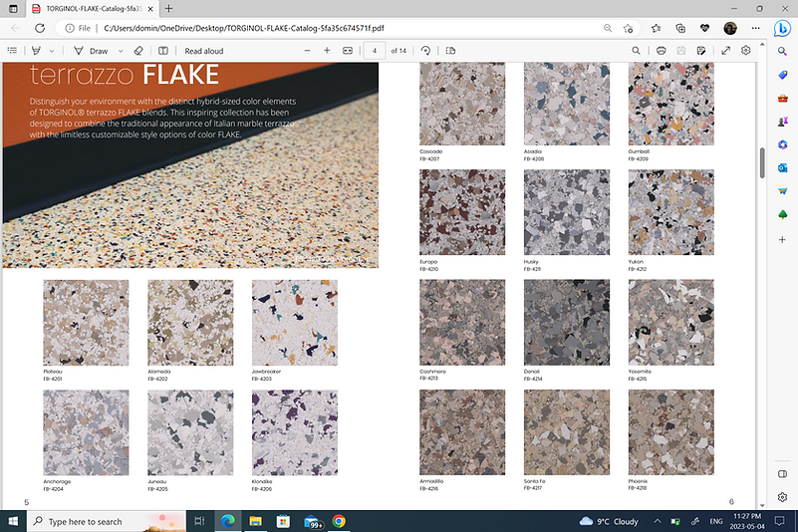798x532 pixels.
Task: Click the Type here to search box
Action: click(106, 521)
